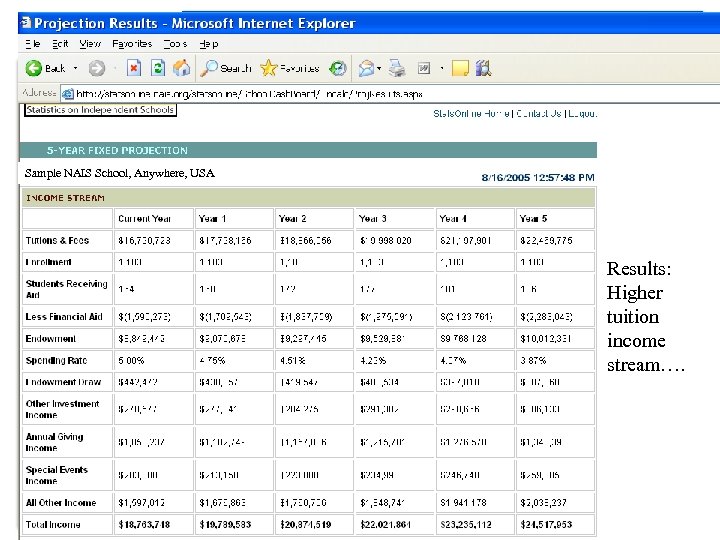The width and height of the screenshot is (720, 540).
Task: Click the Logout link
Action: pyautogui.click(x=583, y=113)
